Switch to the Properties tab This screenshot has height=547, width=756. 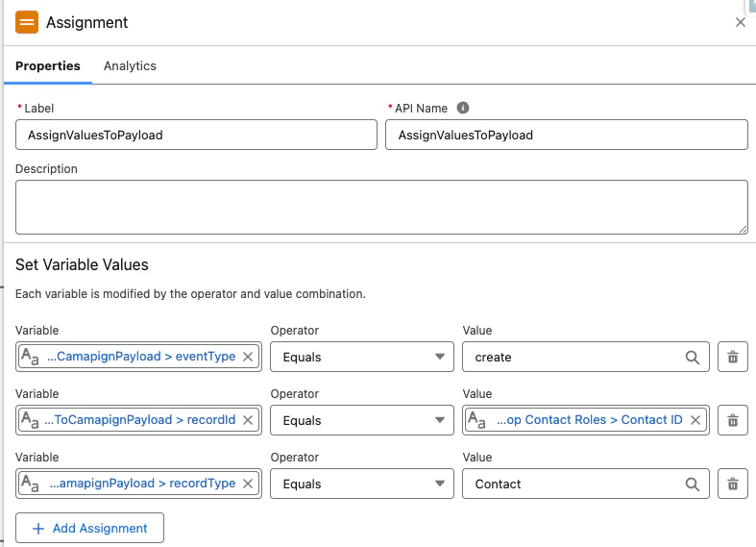(x=48, y=66)
